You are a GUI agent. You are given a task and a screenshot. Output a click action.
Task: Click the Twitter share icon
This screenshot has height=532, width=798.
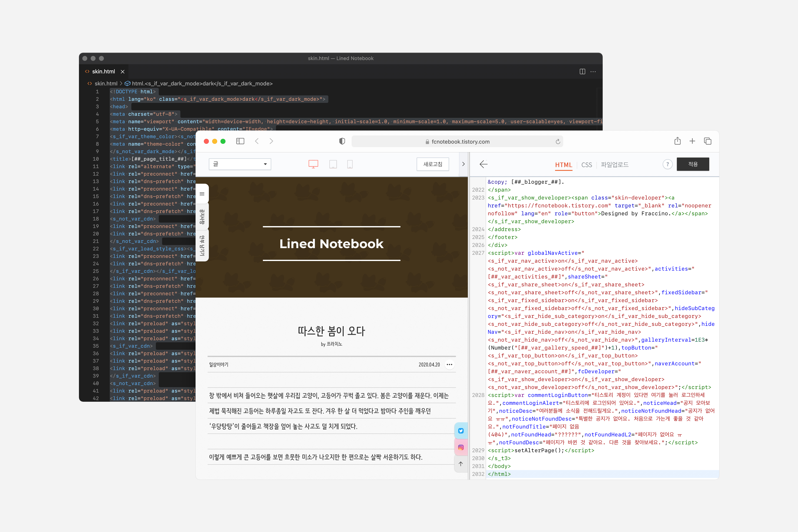pyautogui.click(x=461, y=431)
